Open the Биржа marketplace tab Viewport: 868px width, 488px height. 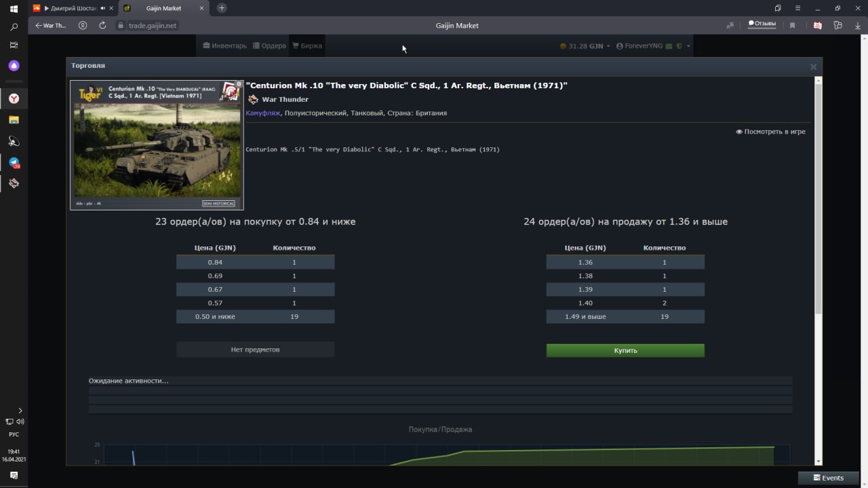click(x=307, y=45)
